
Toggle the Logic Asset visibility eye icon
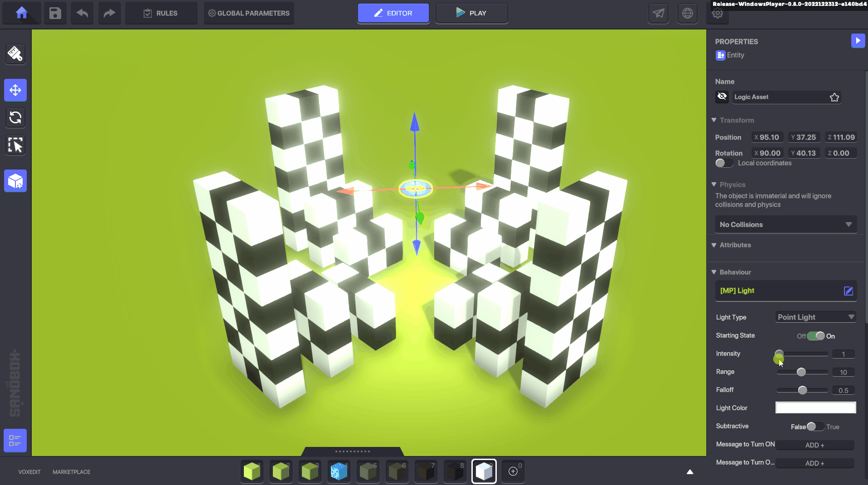click(722, 97)
